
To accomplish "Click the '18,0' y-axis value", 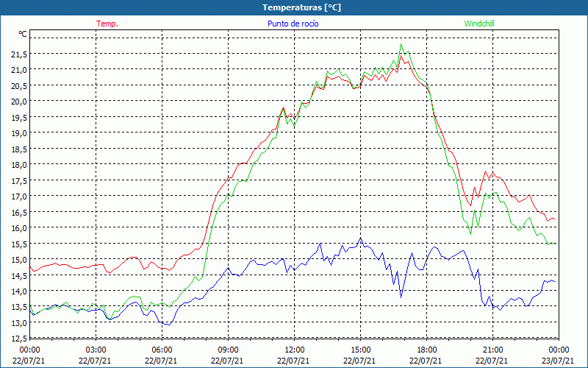I will click(19, 164).
